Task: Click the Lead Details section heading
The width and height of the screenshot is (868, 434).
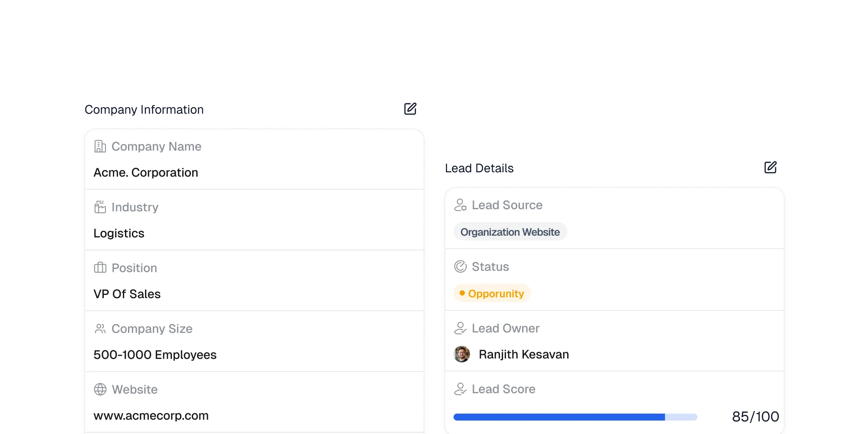Action: click(x=479, y=168)
